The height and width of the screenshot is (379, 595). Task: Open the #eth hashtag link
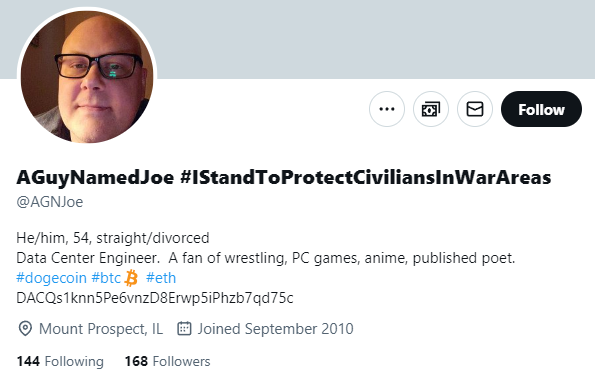pyautogui.click(x=161, y=278)
